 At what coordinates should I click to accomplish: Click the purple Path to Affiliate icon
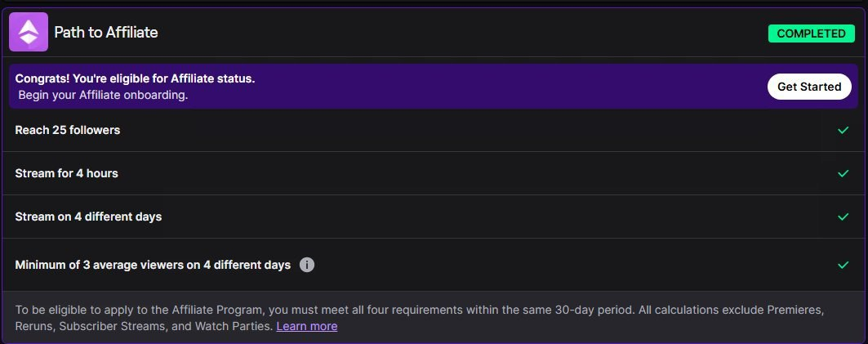(29, 33)
